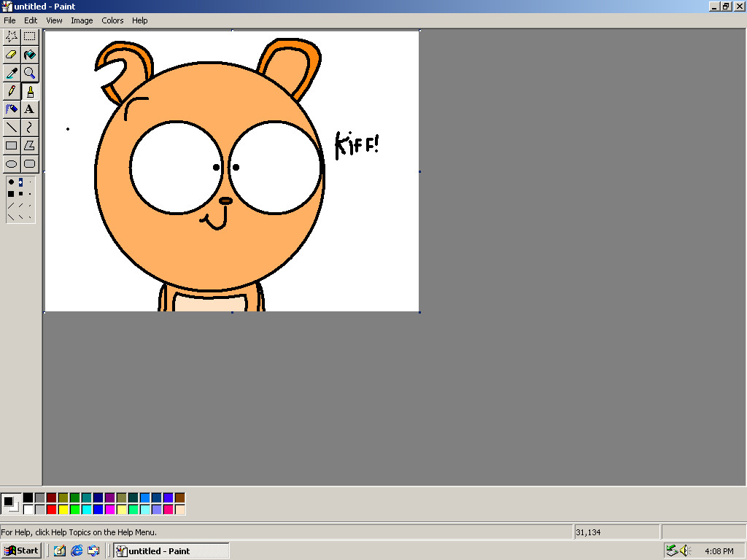Select the Brush tool
Image resolution: width=747 pixels, height=560 pixels.
click(29, 91)
